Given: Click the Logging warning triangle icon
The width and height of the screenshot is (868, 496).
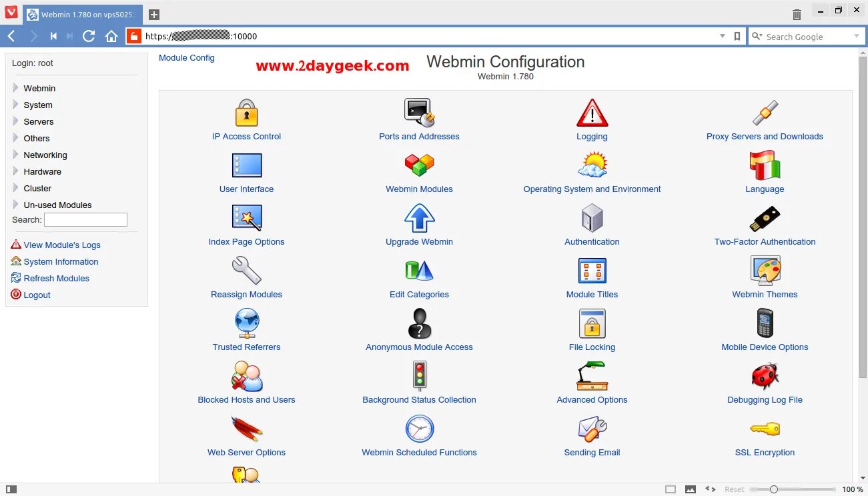Looking at the screenshot, I should pyautogui.click(x=592, y=113).
